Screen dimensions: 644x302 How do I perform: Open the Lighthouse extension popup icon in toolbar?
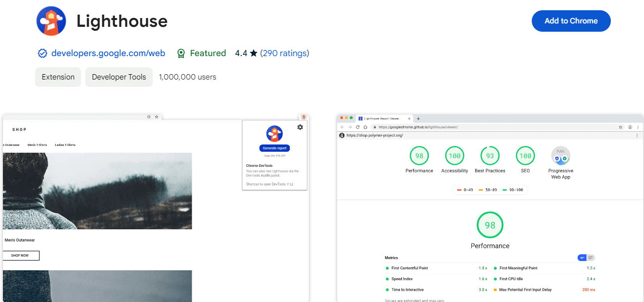pyautogui.click(x=303, y=117)
